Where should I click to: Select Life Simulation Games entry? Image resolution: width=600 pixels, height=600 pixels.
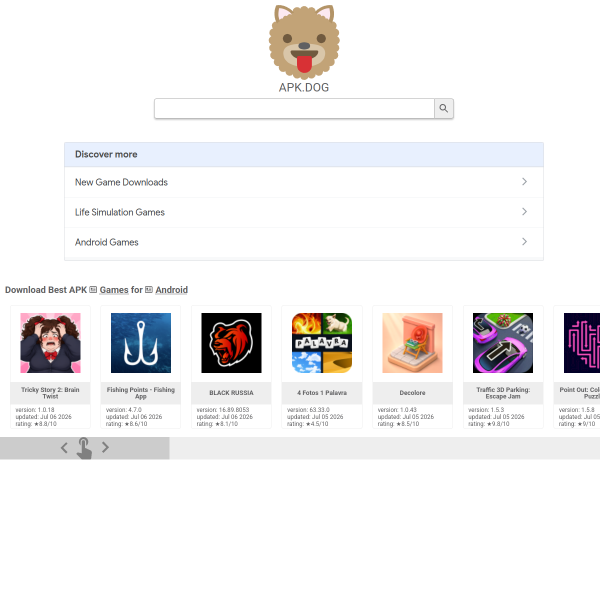[x=304, y=212]
